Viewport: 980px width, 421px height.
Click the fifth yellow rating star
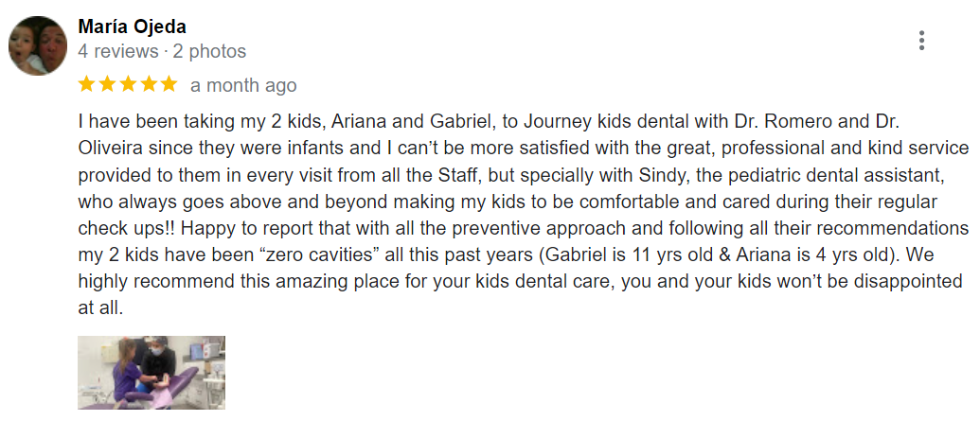(x=169, y=84)
